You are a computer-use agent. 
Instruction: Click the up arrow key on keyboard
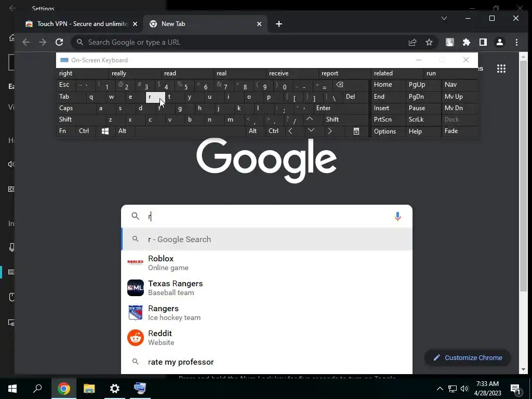[x=310, y=119]
